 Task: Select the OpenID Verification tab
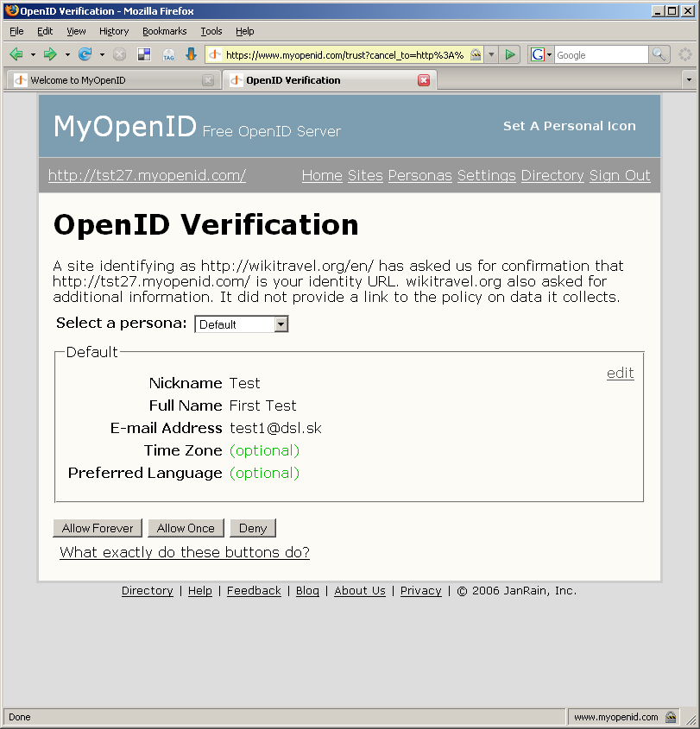tap(330, 80)
